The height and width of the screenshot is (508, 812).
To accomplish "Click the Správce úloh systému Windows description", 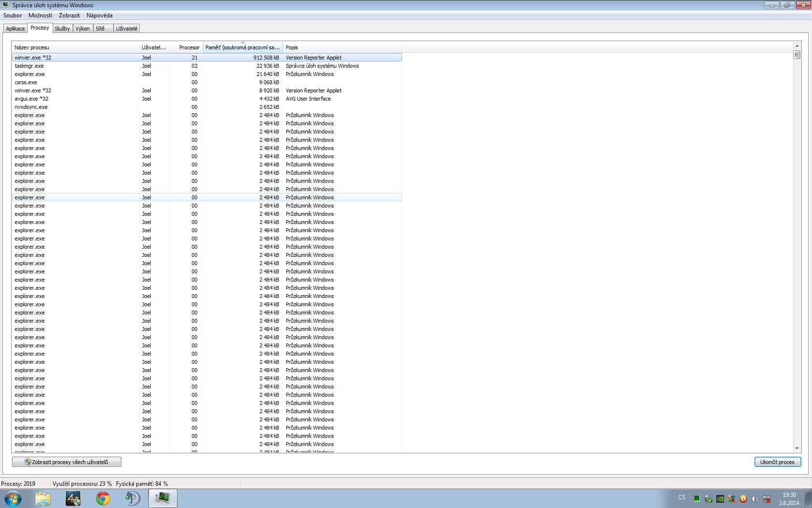I will [x=322, y=66].
